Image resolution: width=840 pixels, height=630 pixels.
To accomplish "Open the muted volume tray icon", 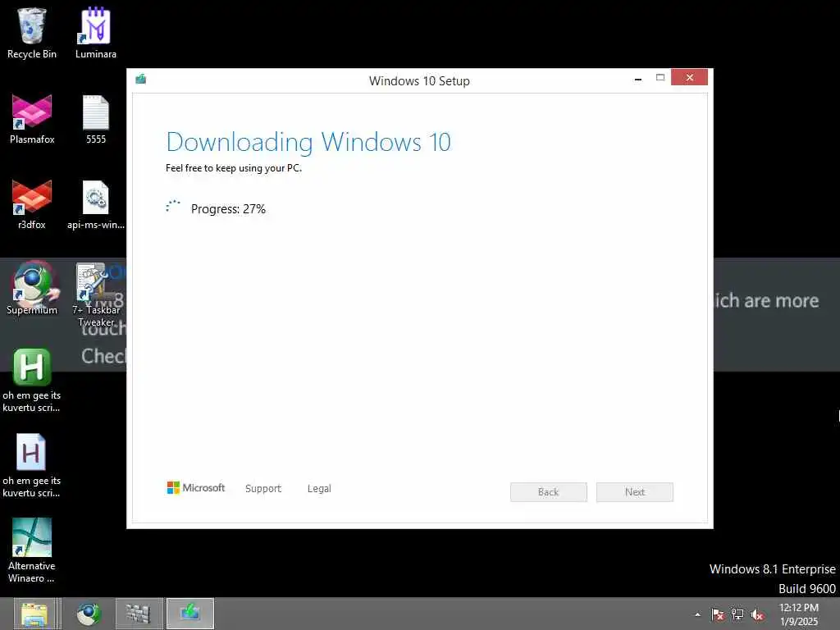I will (x=757, y=614).
